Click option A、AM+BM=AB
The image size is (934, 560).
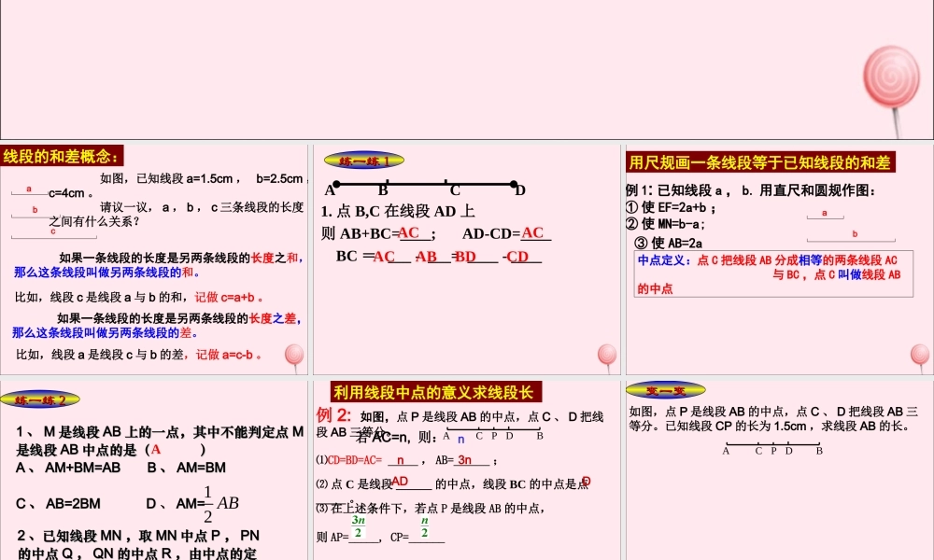click(x=68, y=468)
